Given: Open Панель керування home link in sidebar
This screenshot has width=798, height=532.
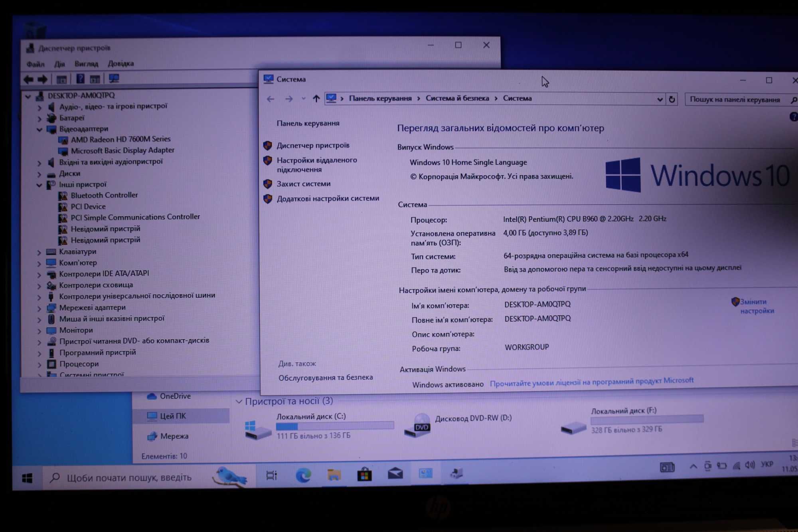Looking at the screenshot, I should (308, 123).
